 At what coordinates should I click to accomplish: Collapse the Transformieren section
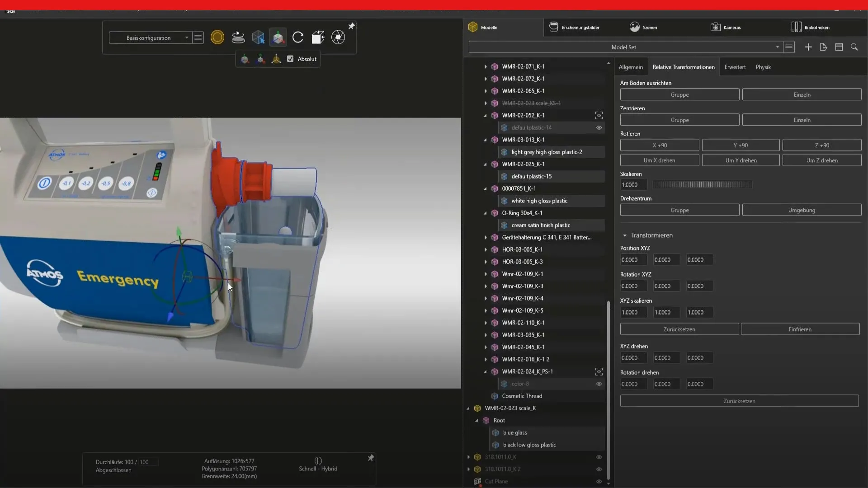(x=625, y=235)
